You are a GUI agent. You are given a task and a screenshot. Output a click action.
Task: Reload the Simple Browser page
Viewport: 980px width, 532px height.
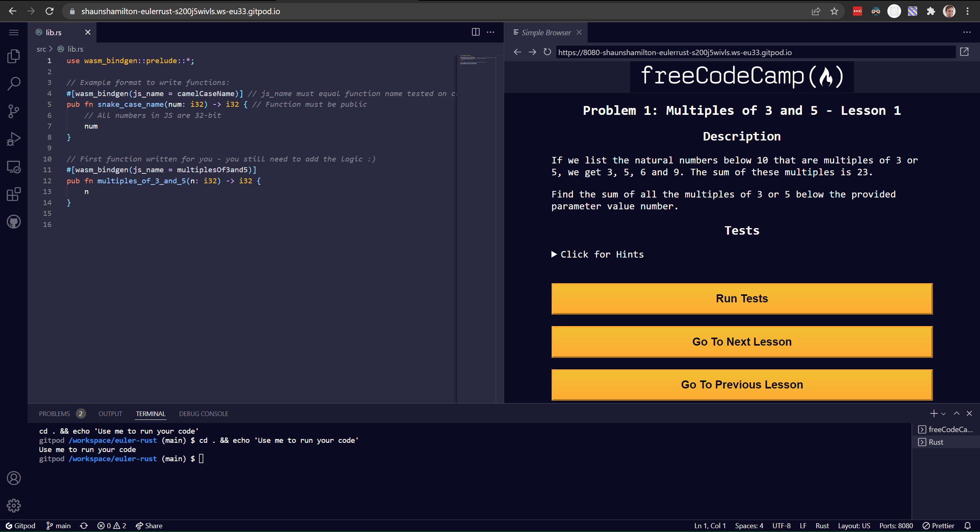547,52
